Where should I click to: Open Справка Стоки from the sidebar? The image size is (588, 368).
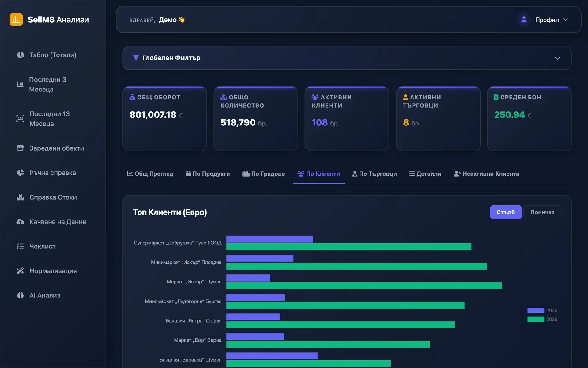click(53, 197)
